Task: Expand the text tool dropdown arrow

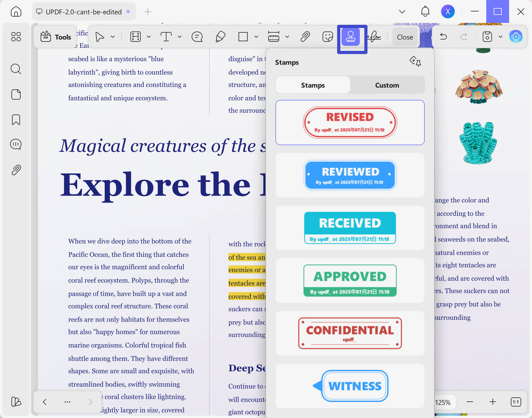Action: (180, 37)
